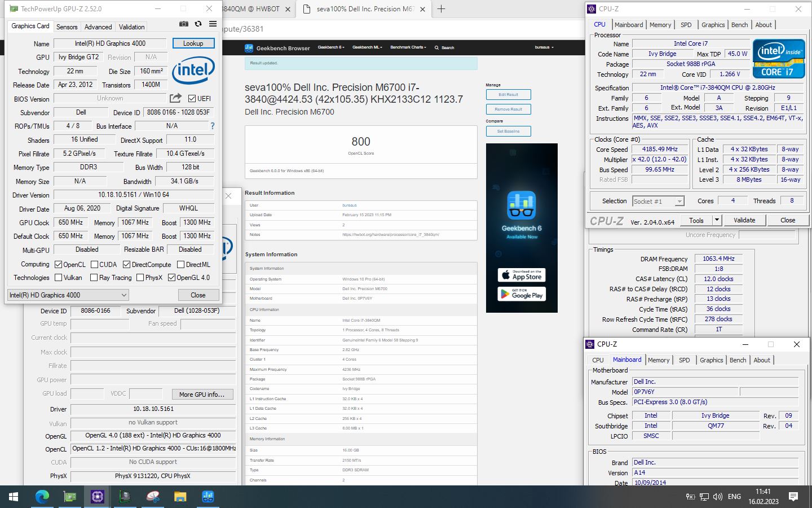812x508 pixels.
Task: Open the bureaus user account menu
Action: 544,47
